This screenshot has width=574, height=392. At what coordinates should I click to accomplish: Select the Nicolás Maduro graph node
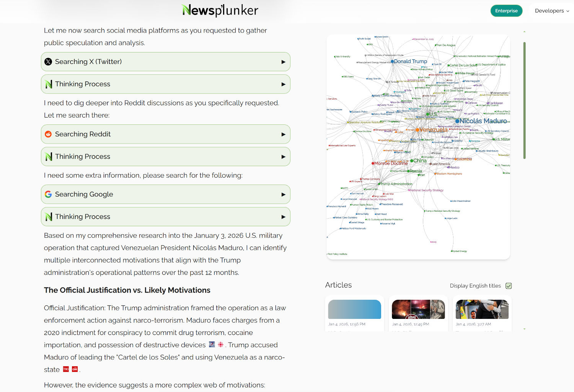point(457,121)
